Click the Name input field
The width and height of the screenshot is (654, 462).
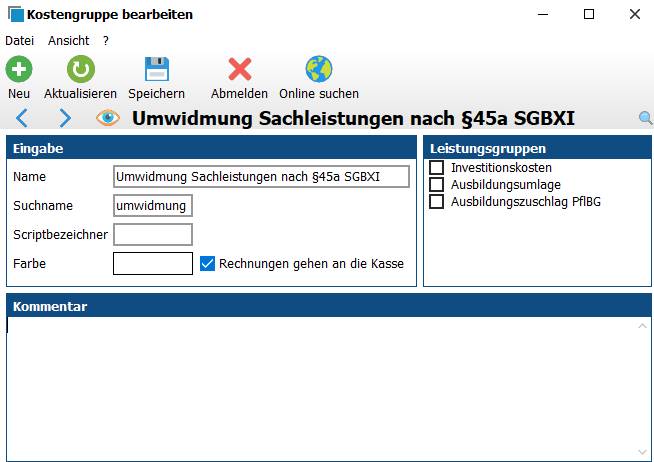(x=261, y=176)
